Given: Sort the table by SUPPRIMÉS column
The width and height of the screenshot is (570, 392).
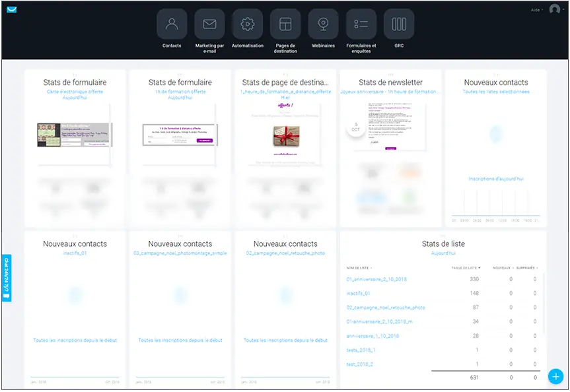Looking at the screenshot, I should 527,268.
